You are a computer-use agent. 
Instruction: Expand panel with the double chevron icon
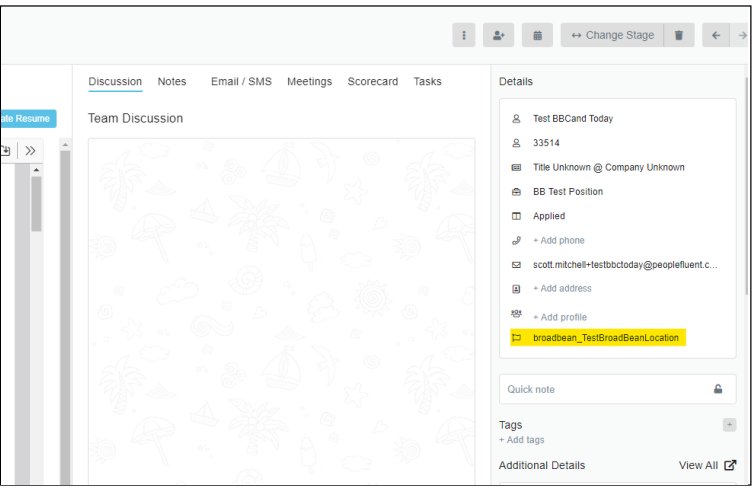pyautogui.click(x=30, y=151)
